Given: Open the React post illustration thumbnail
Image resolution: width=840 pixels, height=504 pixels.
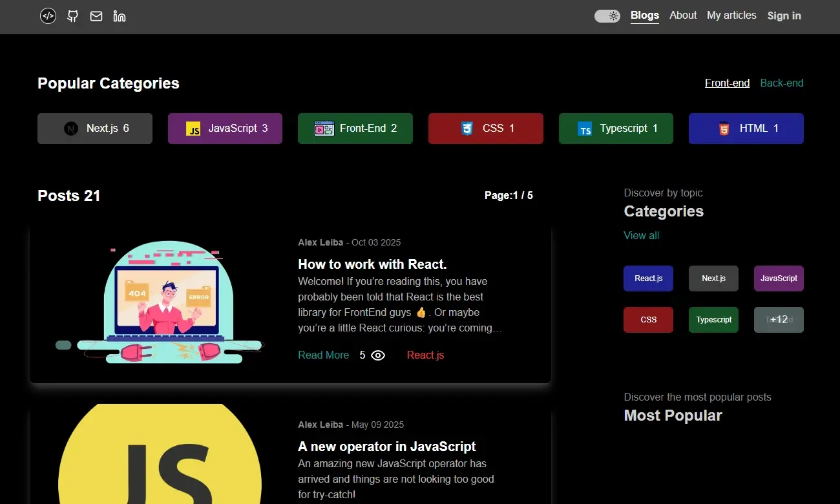Looking at the screenshot, I should click(160, 302).
